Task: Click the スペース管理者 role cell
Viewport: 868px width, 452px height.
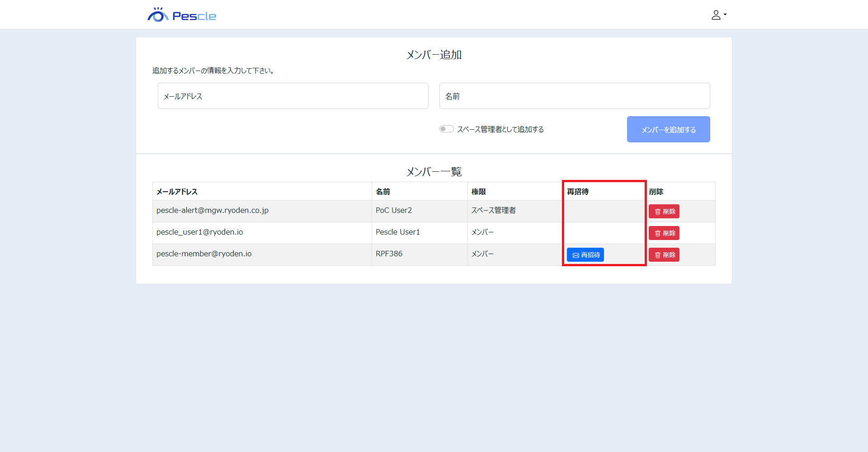Action: pos(494,211)
